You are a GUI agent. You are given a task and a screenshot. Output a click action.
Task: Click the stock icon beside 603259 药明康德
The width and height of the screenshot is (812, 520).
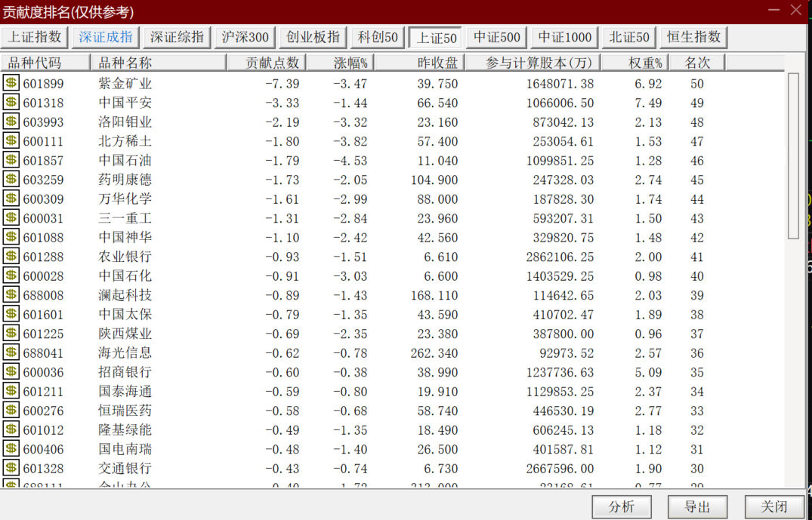(11, 179)
